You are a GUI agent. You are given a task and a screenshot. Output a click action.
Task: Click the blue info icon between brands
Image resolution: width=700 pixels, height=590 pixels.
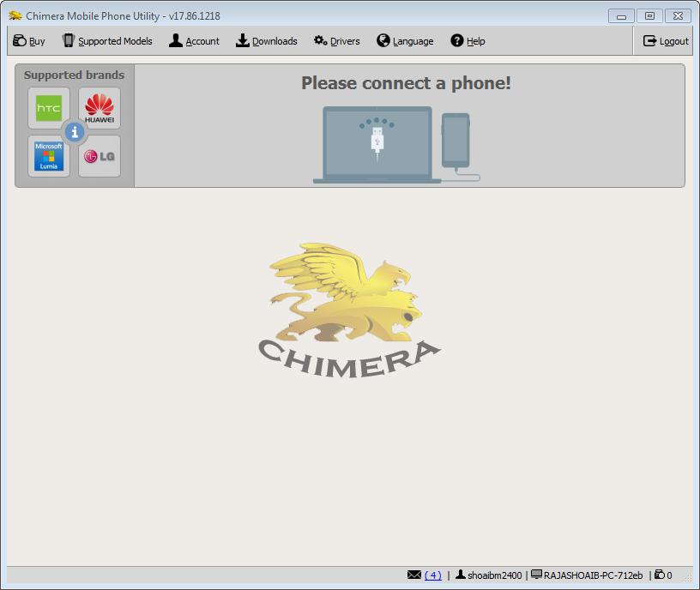[75, 132]
